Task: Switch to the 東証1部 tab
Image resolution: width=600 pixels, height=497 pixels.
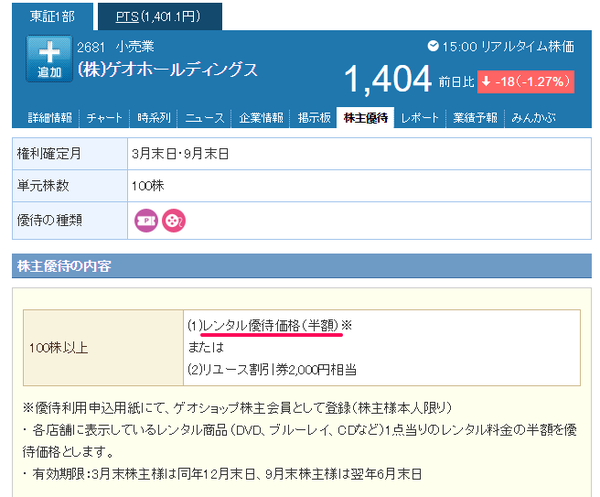Action: pyautogui.click(x=52, y=16)
